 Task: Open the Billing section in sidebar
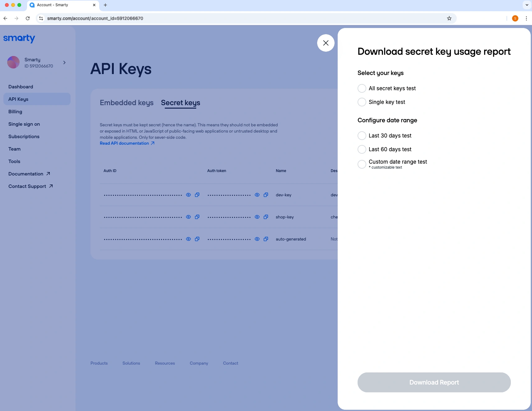15,112
